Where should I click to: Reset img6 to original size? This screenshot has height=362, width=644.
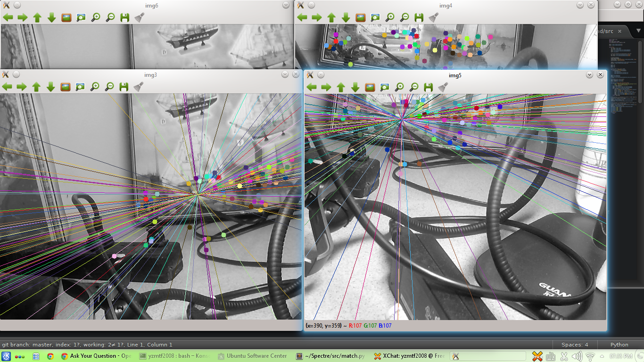pyautogui.click(x=66, y=17)
